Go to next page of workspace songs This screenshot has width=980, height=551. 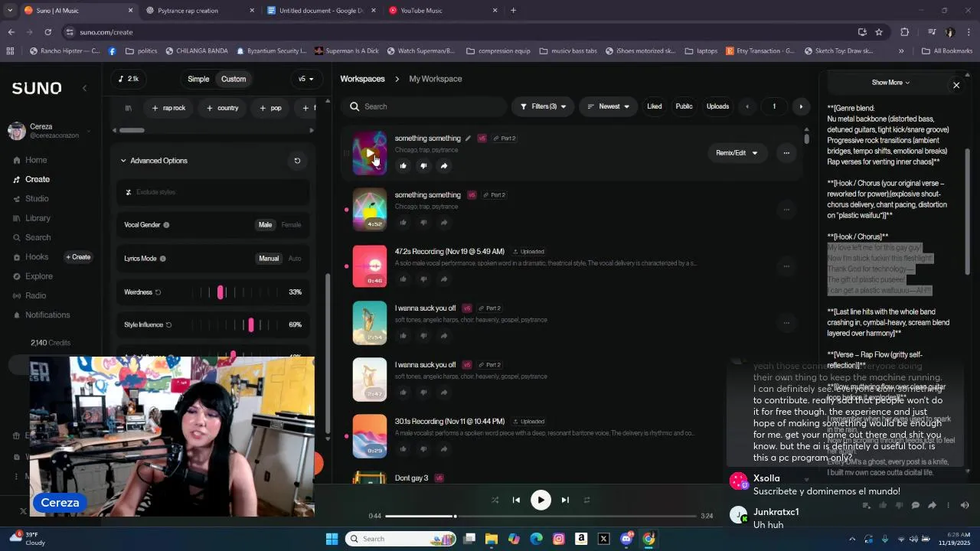[x=801, y=106]
